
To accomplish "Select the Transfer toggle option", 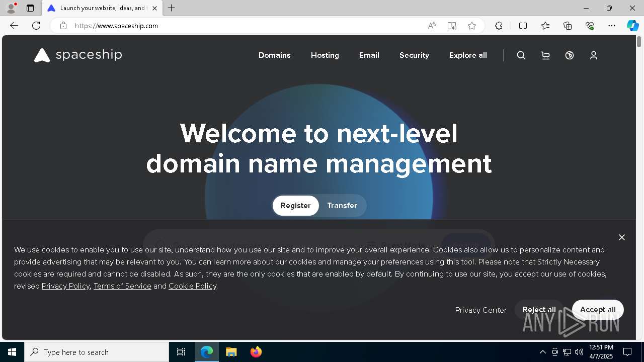I will click(342, 206).
